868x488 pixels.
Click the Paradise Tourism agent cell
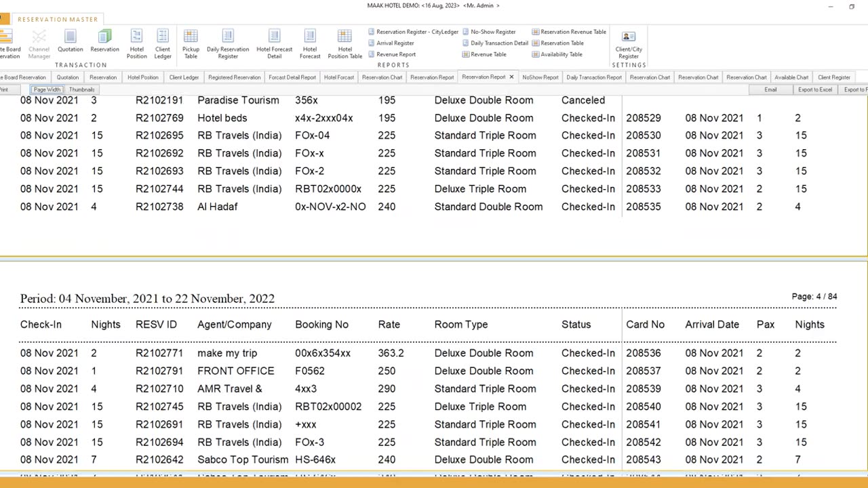238,100
